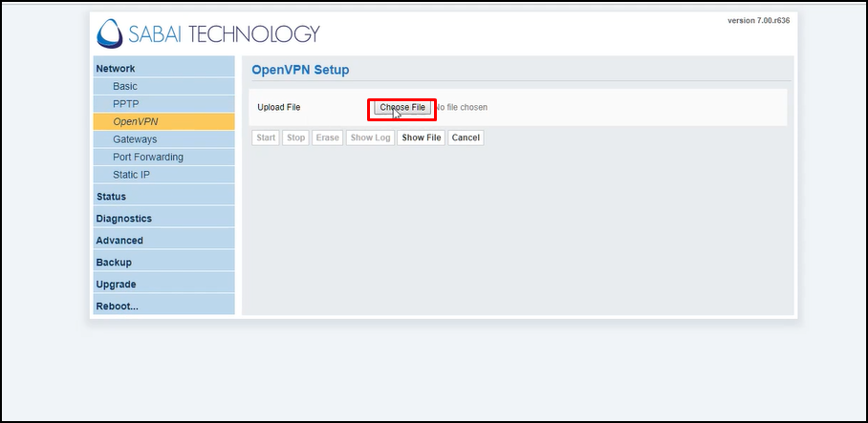This screenshot has width=868, height=423.
Task: Expand the Advanced section
Action: pyautogui.click(x=119, y=241)
